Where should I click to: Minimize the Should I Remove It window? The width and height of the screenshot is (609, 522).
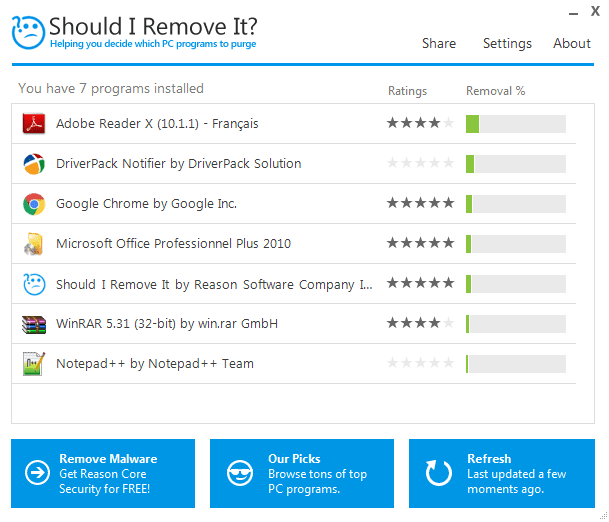point(573,13)
